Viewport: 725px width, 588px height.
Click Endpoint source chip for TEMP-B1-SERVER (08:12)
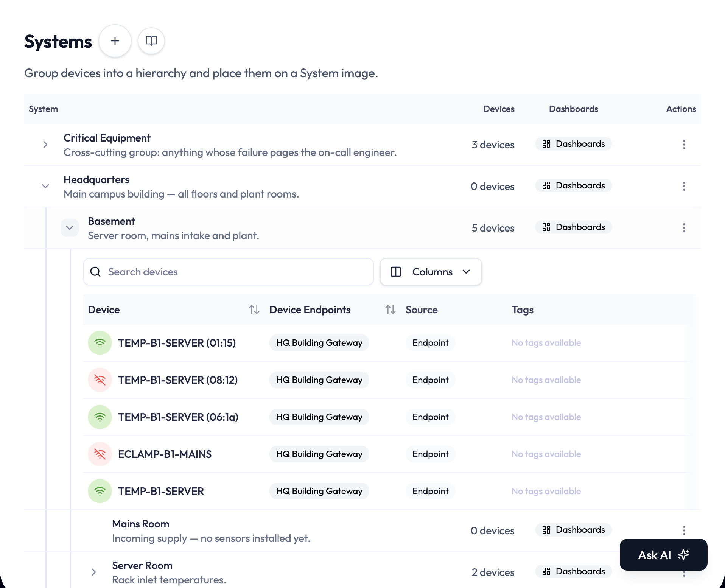[430, 380]
